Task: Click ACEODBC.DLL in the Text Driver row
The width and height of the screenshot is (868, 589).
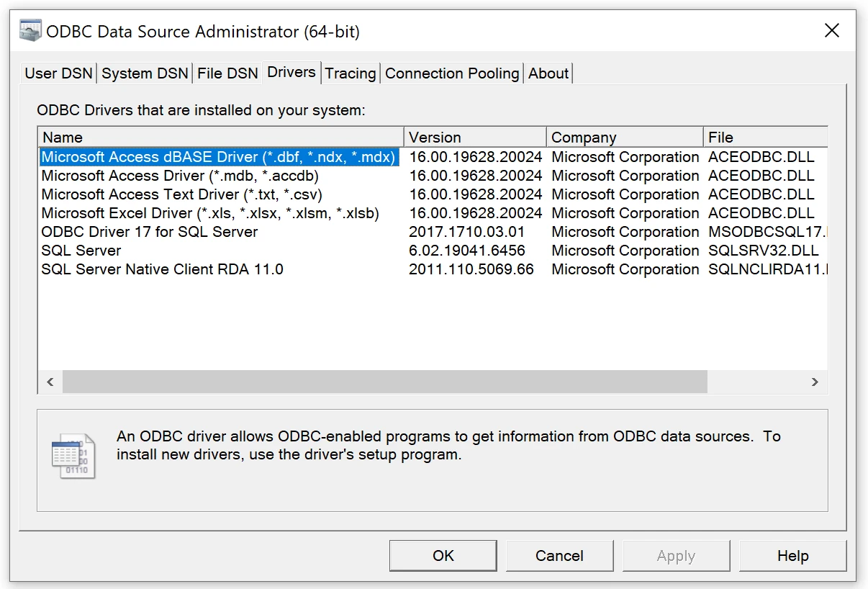Action: [x=761, y=194]
